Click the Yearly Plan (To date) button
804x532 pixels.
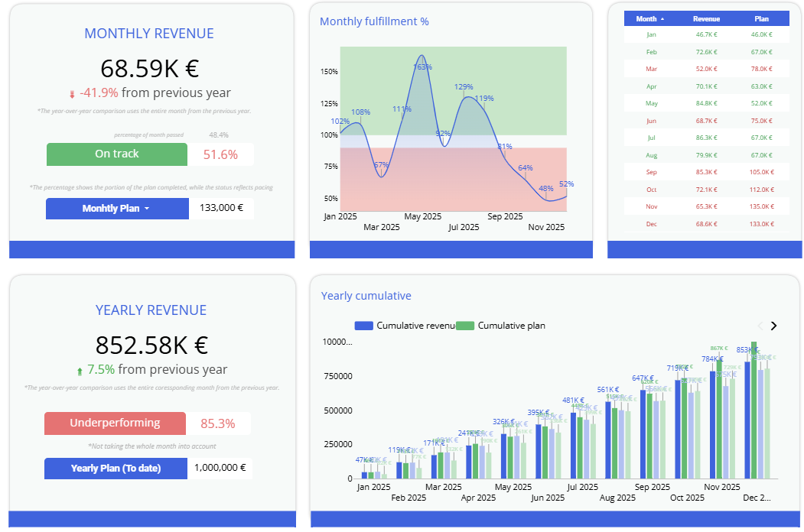click(x=116, y=469)
